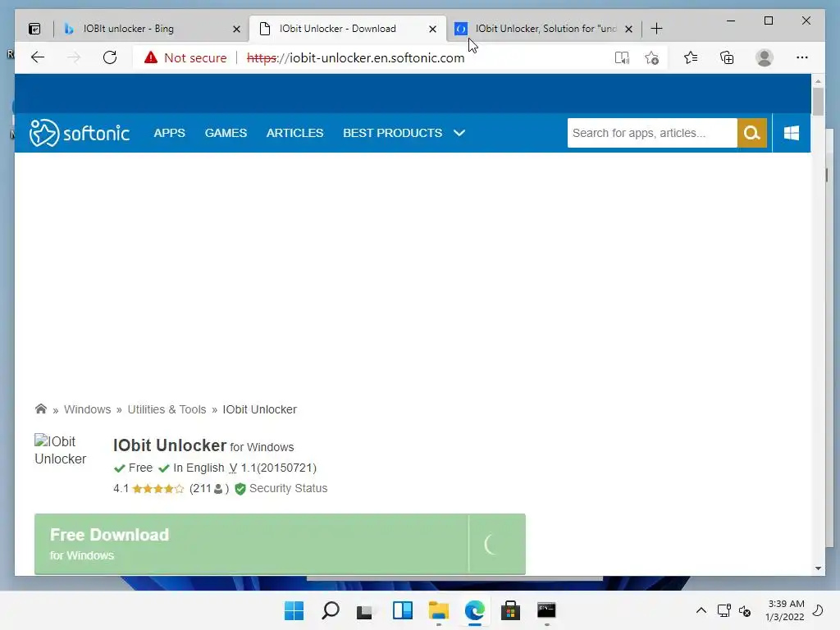The width and height of the screenshot is (840, 630).
Task: Open the BEST PRODUCTS menu
Action: [x=392, y=133]
